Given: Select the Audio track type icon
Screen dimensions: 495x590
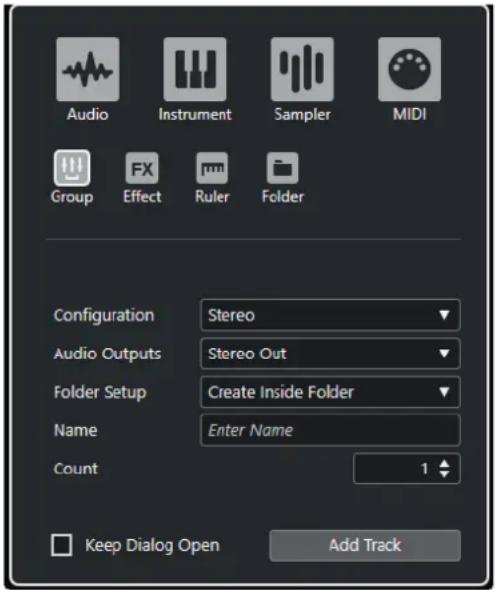Looking at the screenshot, I should click(88, 69).
